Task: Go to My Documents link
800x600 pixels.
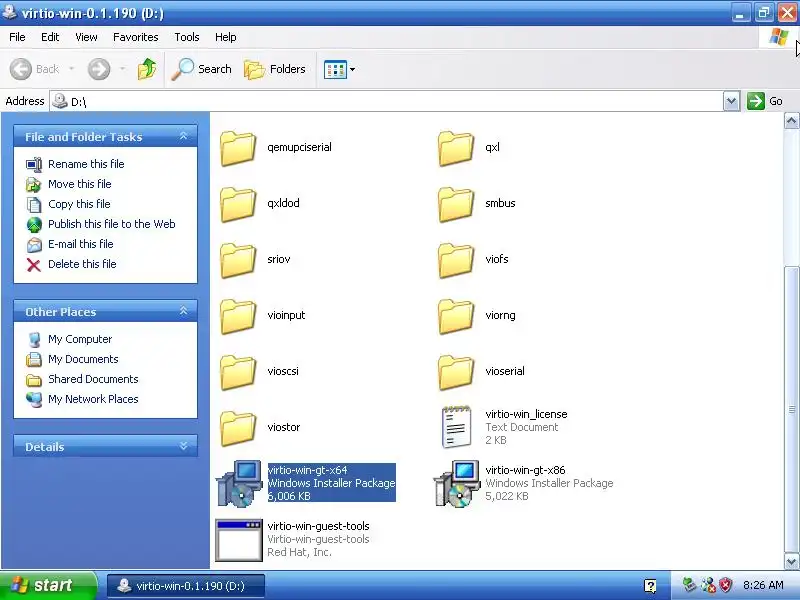Action: click(72, 359)
